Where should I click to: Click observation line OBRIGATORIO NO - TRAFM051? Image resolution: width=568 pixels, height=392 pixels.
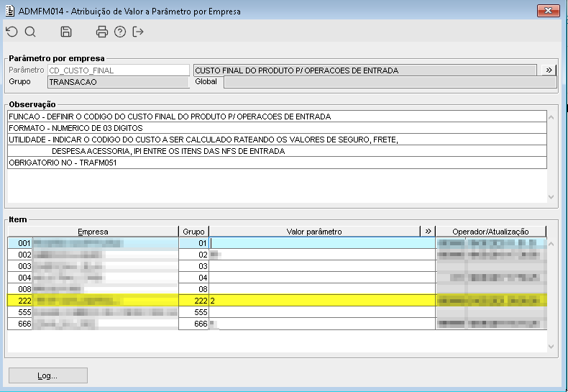coord(277,163)
